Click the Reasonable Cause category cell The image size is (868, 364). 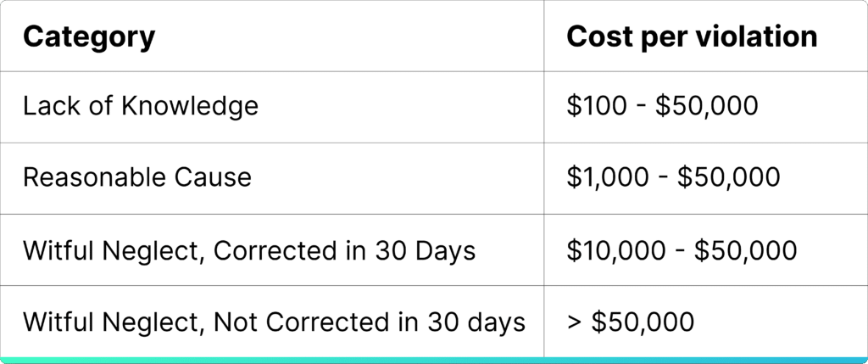(x=272, y=178)
